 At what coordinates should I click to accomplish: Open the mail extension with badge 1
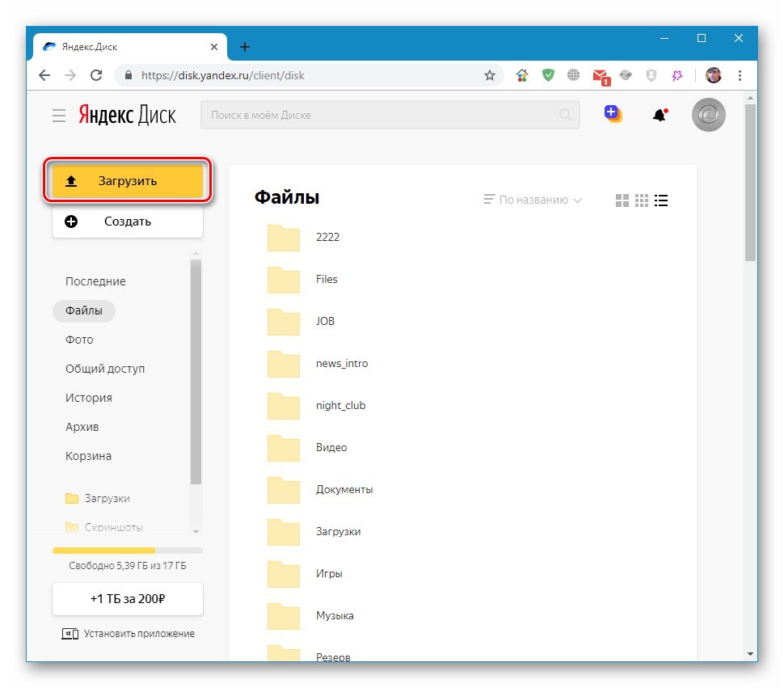click(601, 77)
